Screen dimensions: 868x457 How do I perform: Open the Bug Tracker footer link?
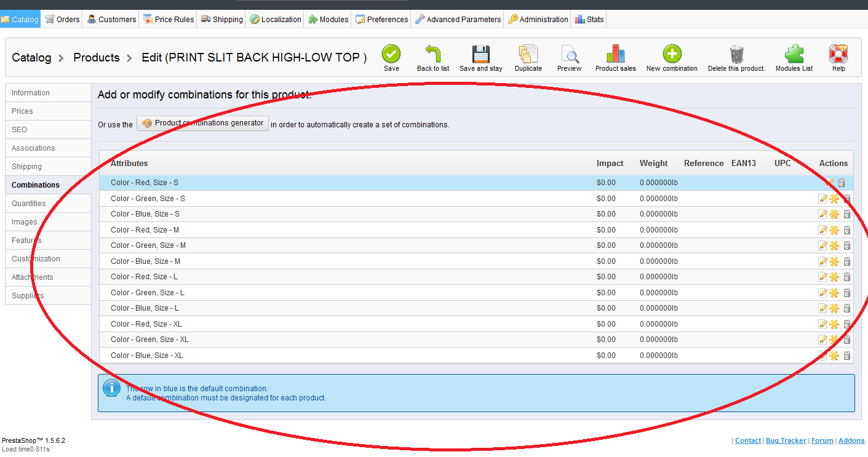(786, 440)
